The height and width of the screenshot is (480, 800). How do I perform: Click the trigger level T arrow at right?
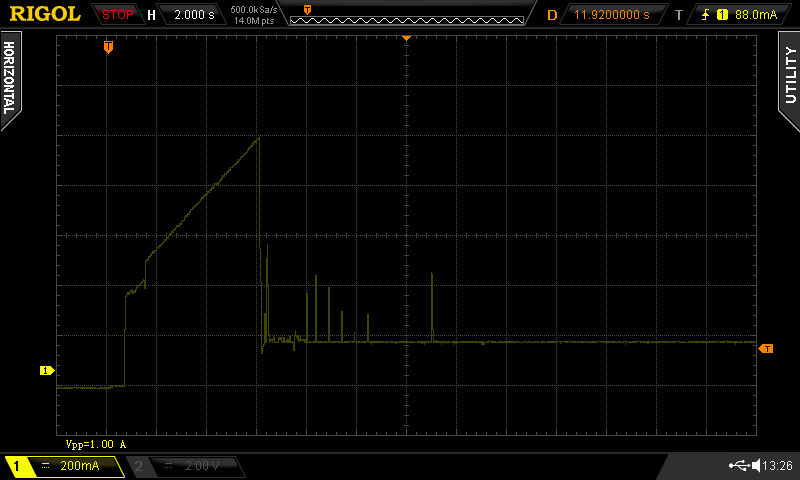pyautogui.click(x=766, y=348)
